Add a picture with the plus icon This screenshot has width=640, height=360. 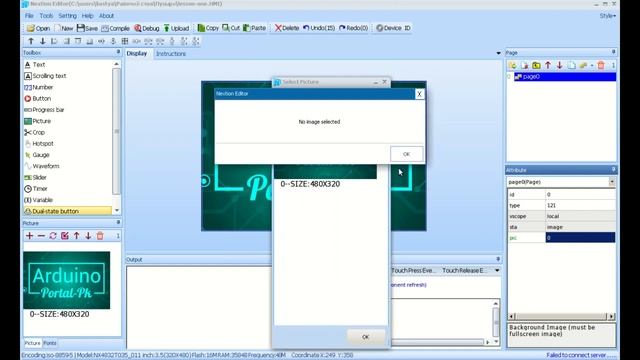tap(29, 236)
